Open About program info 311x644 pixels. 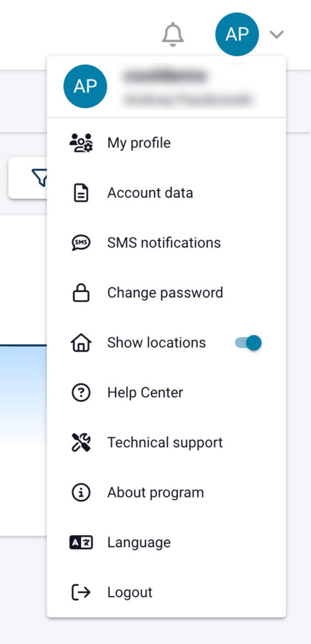(x=166, y=492)
